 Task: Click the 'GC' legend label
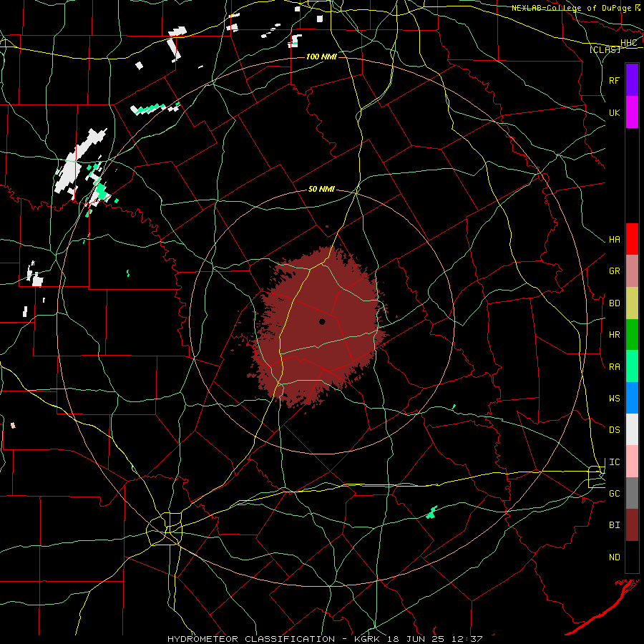pos(615,494)
